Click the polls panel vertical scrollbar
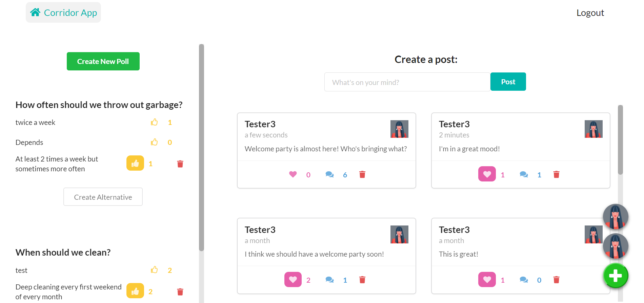The width and height of the screenshot is (644, 303). [201, 148]
